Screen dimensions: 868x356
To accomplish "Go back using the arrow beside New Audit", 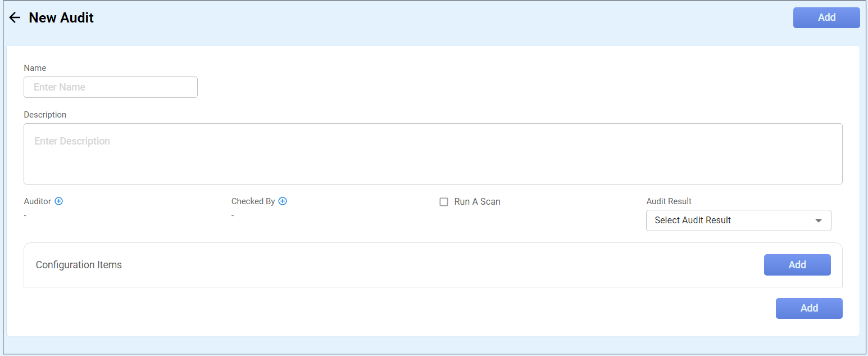I will click(x=15, y=18).
